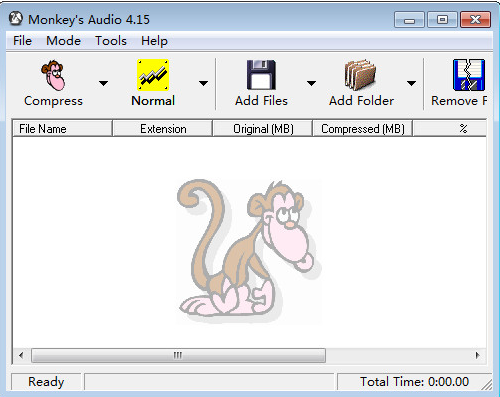
Task: Maximize the Monkey's Audio window
Action: 442,20
